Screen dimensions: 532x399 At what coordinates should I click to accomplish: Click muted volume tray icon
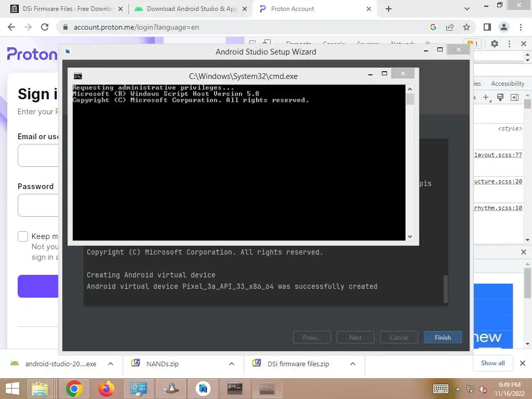coord(483,389)
